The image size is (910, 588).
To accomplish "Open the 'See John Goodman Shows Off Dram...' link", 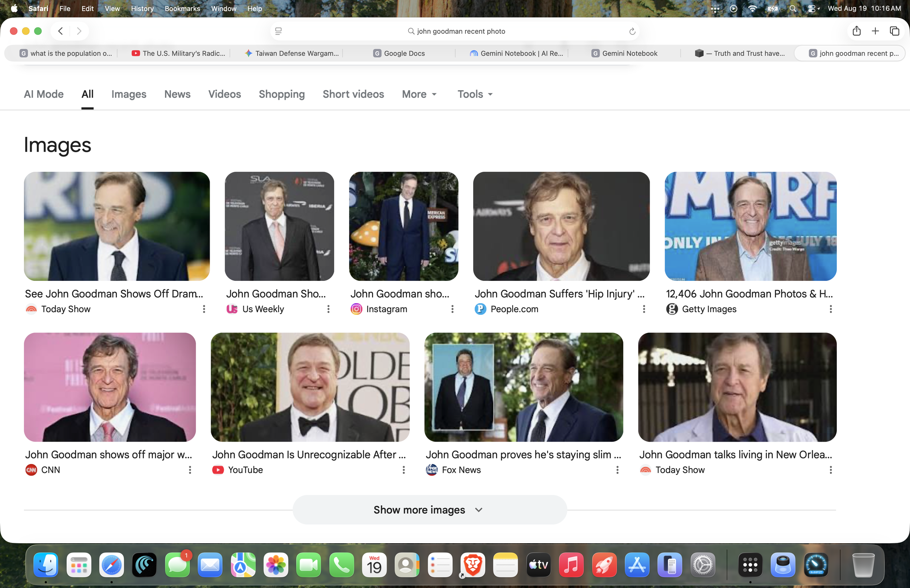I will point(114,294).
